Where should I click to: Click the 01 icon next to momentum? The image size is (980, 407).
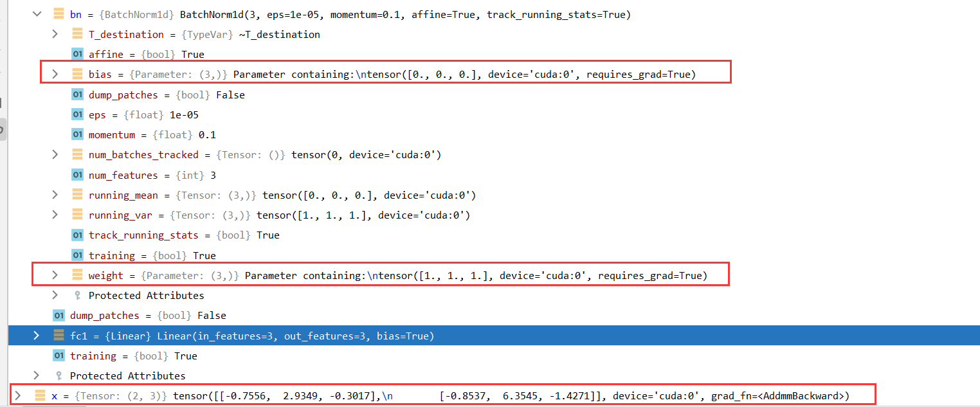pos(77,134)
